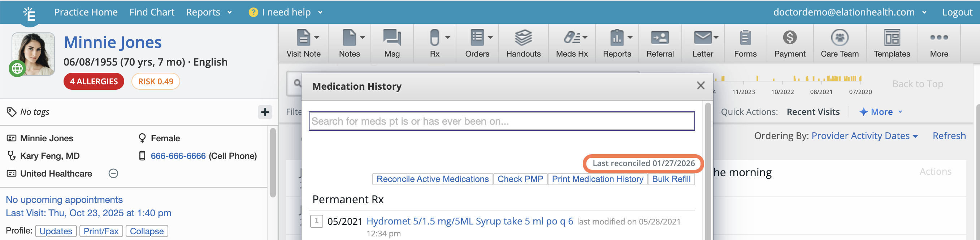Click the Check PMP button
Viewport: 980px width, 240px height.
tap(520, 179)
